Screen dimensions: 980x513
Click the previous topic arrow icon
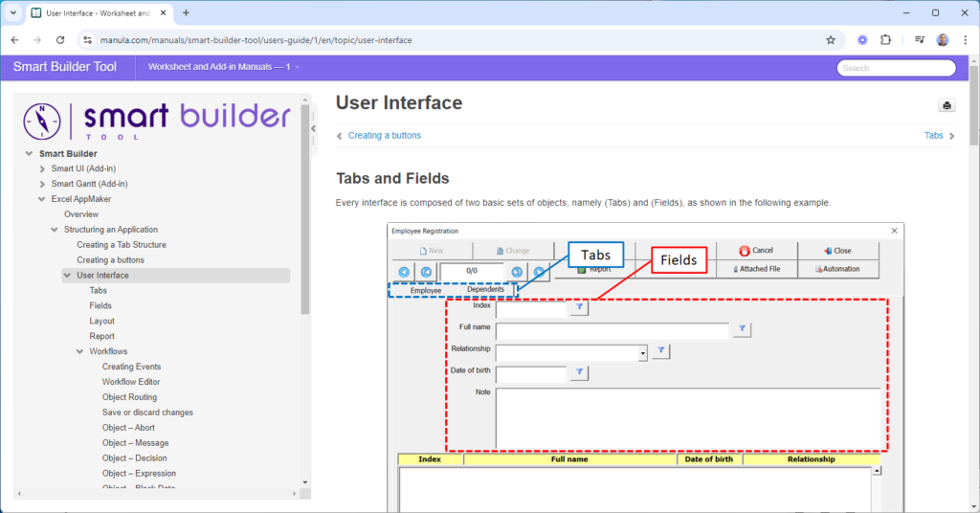point(340,136)
